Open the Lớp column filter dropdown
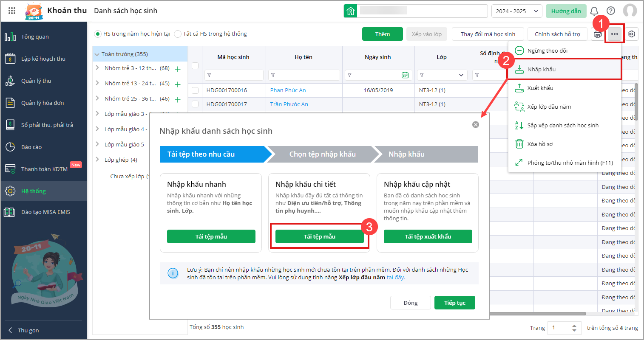The height and width of the screenshot is (340, 644). (461, 75)
